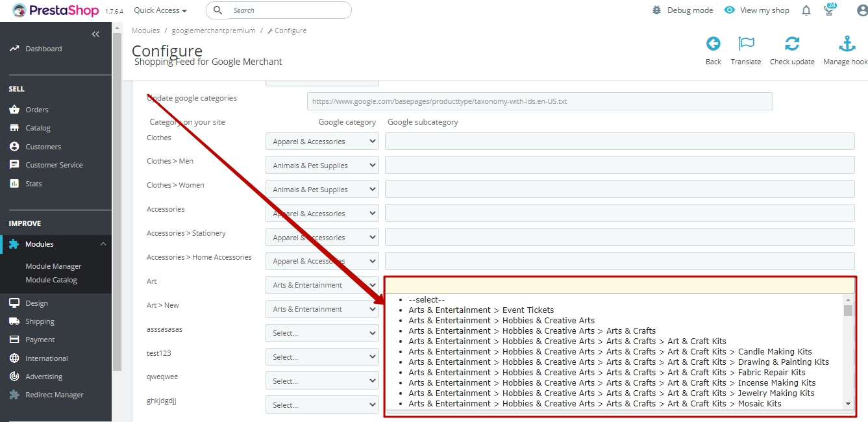Go to Module Manager submenu
This screenshot has width=868, height=422.
pyautogui.click(x=53, y=266)
